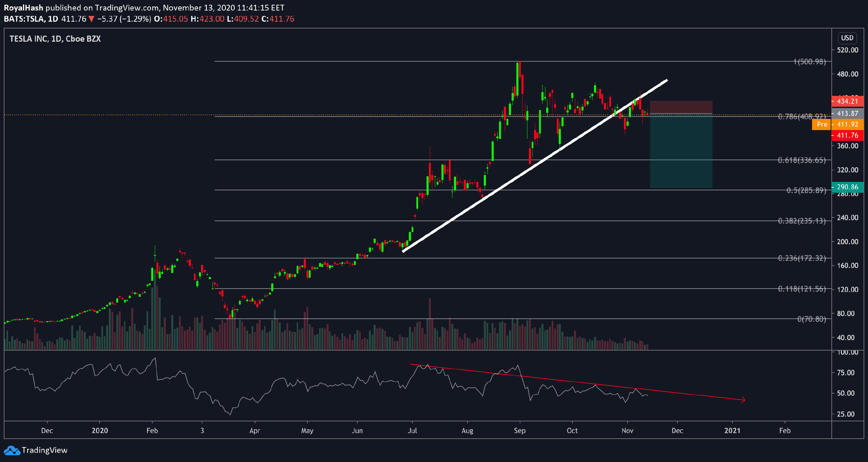The height and width of the screenshot is (462, 868).
Task: Click the 411.76 red last-price label
Action: click(x=847, y=135)
